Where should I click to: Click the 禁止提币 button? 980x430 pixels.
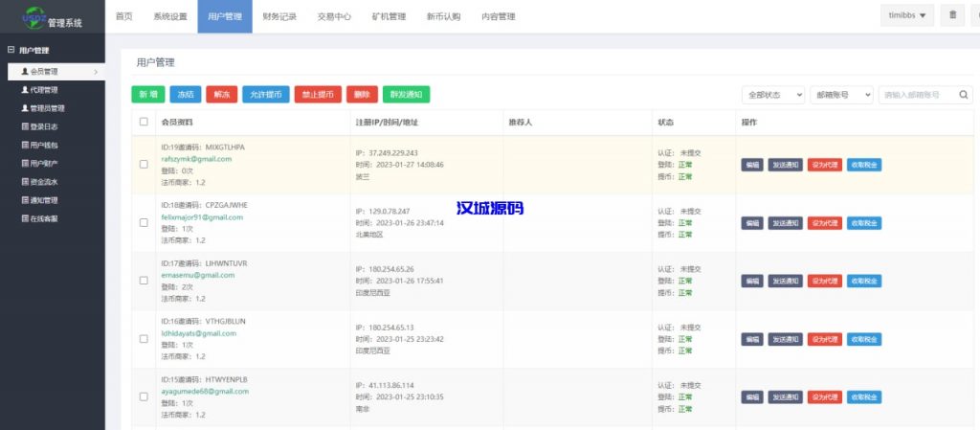[x=318, y=95]
